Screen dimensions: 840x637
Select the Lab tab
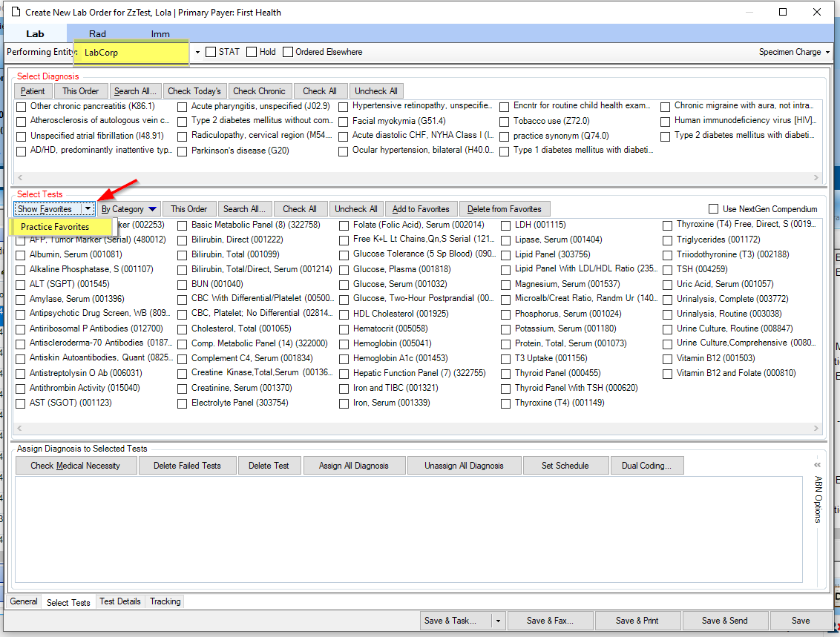(x=35, y=33)
